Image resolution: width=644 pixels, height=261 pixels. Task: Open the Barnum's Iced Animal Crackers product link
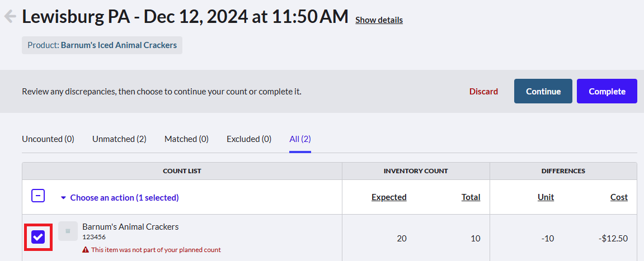[x=119, y=45]
